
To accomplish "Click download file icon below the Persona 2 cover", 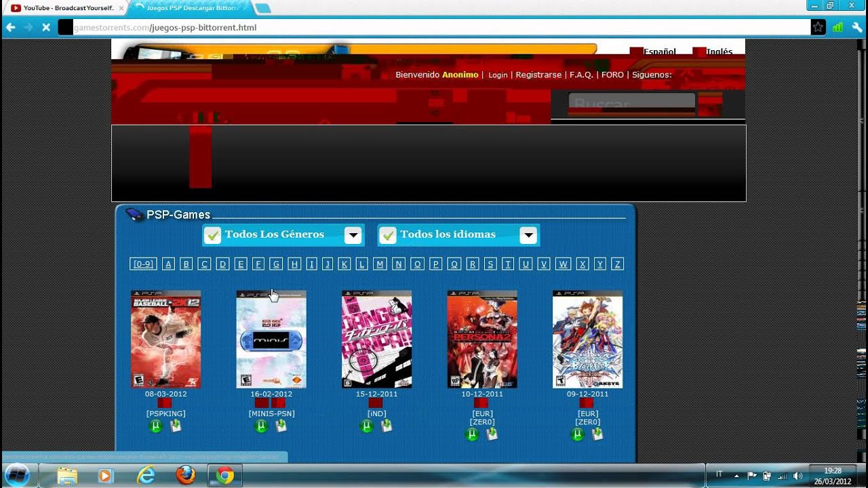I will [492, 434].
